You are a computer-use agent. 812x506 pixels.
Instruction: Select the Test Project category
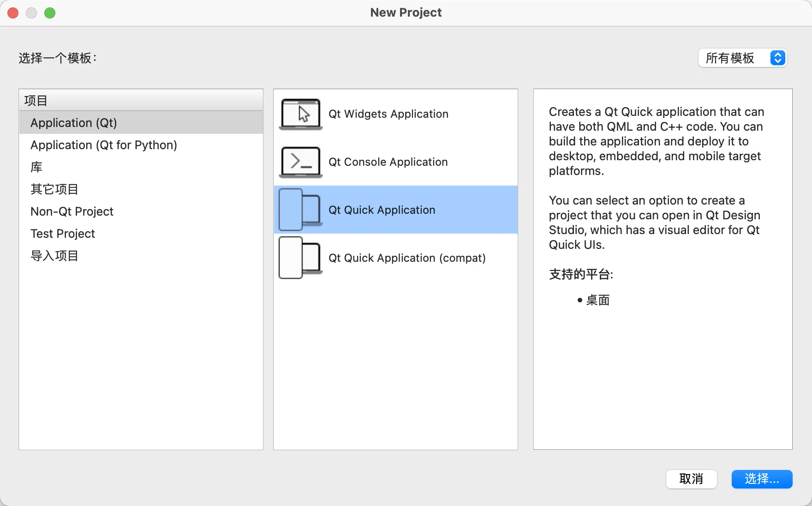(x=141, y=234)
